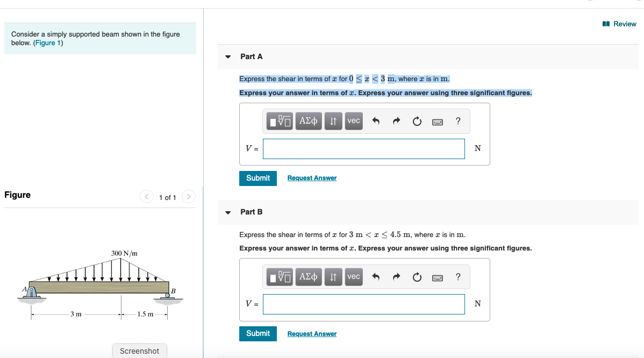The height and width of the screenshot is (358, 644).
Task: Insert vec notation in Part A toolbar
Action: point(354,121)
